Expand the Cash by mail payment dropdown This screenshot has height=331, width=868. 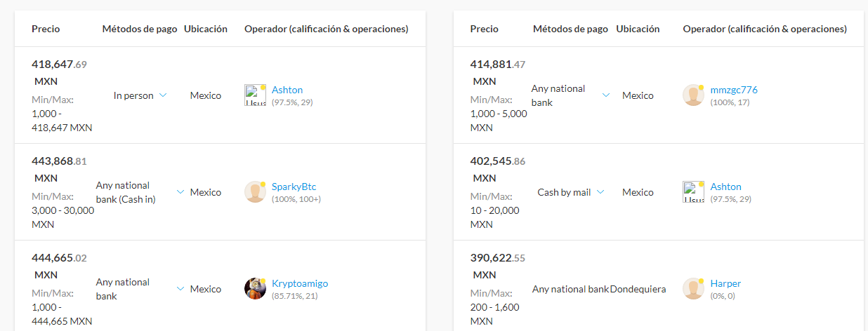(x=600, y=192)
